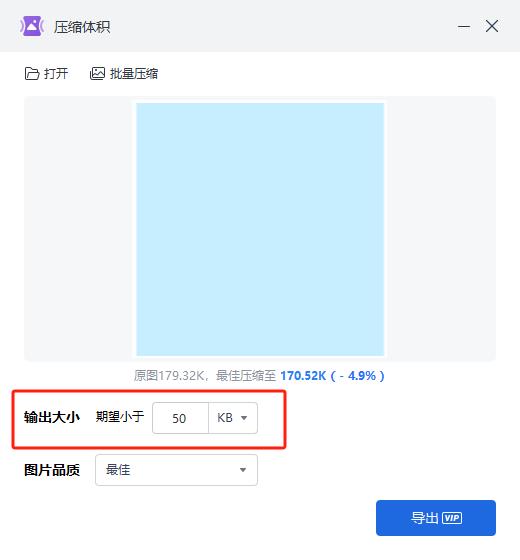Click the VIP badge on export button
Screen dimensions: 520x560
click(452, 518)
